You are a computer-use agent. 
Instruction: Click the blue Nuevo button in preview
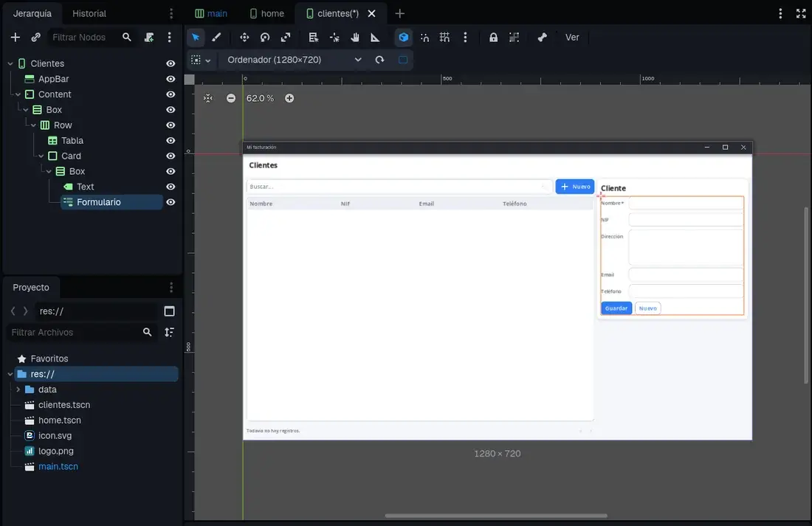click(575, 187)
